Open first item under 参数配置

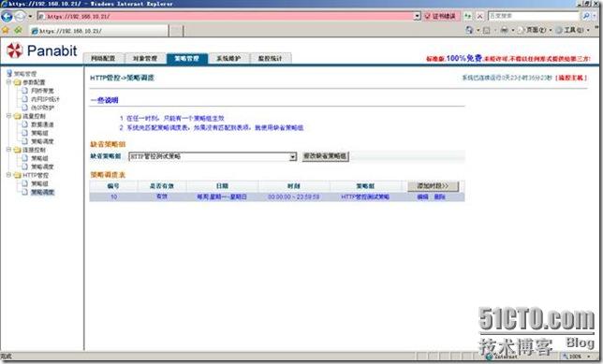(x=42, y=91)
